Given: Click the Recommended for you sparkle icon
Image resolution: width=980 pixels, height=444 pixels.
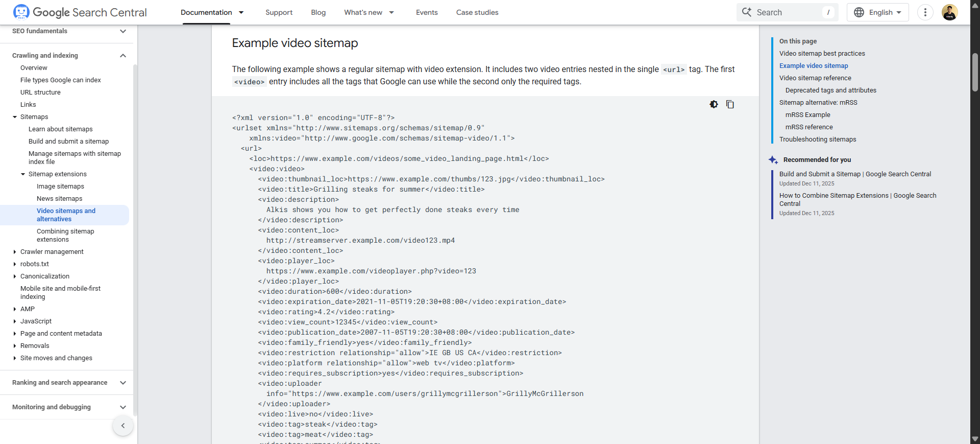Looking at the screenshot, I should (773, 160).
